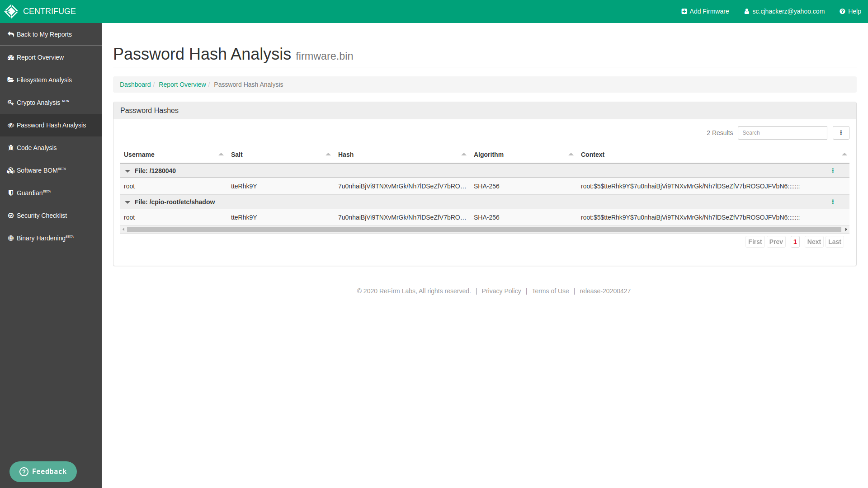Click the user account icon beside email

pos(747,12)
